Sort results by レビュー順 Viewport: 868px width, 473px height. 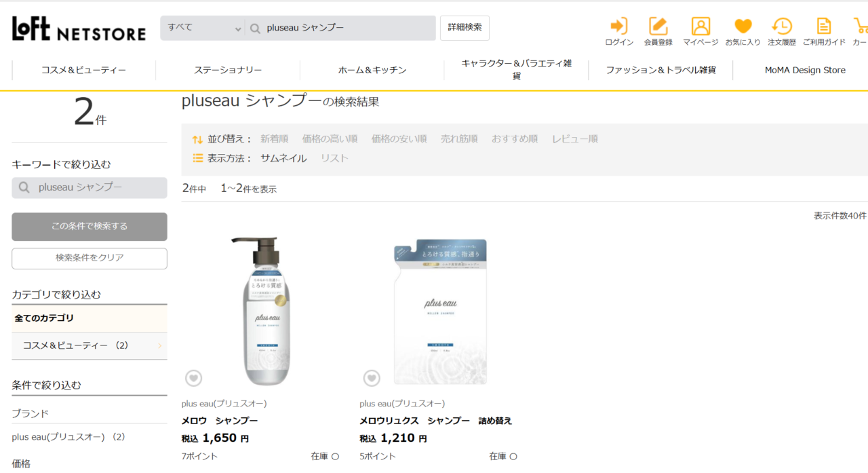click(575, 139)
